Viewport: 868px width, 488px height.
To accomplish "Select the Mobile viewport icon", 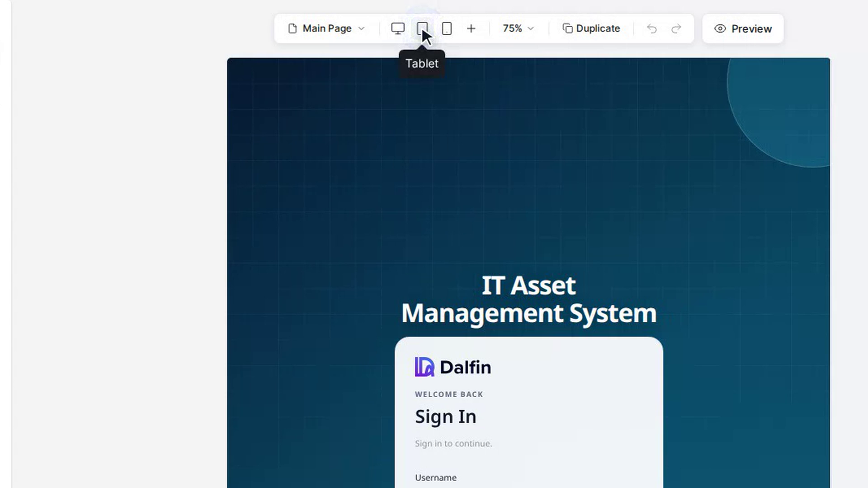I will [447, 28].
